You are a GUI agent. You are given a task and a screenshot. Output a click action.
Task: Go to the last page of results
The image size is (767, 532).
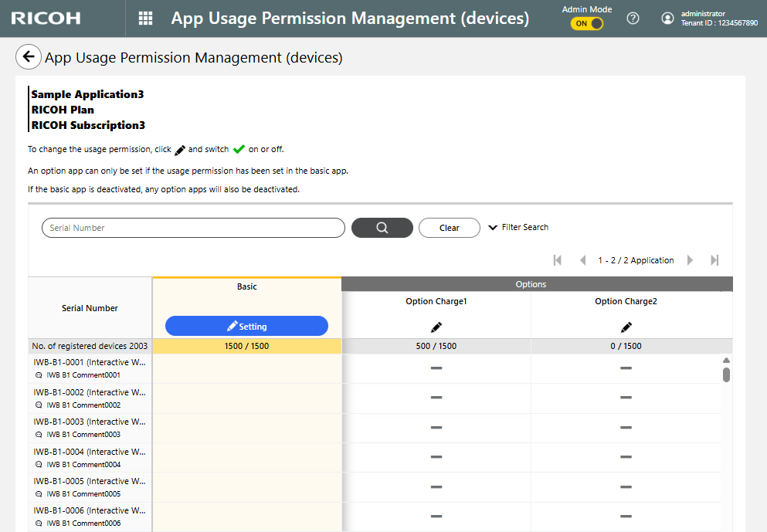714,260
